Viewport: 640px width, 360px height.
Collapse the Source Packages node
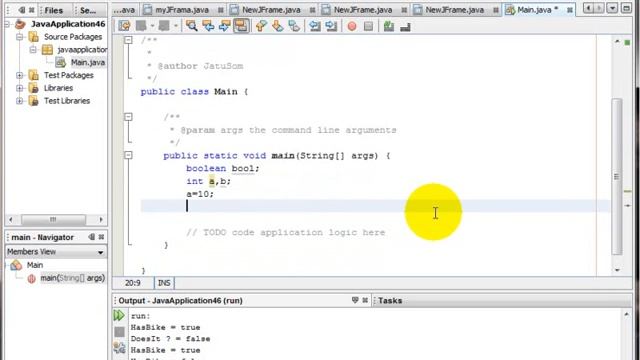tap(19, 37)
